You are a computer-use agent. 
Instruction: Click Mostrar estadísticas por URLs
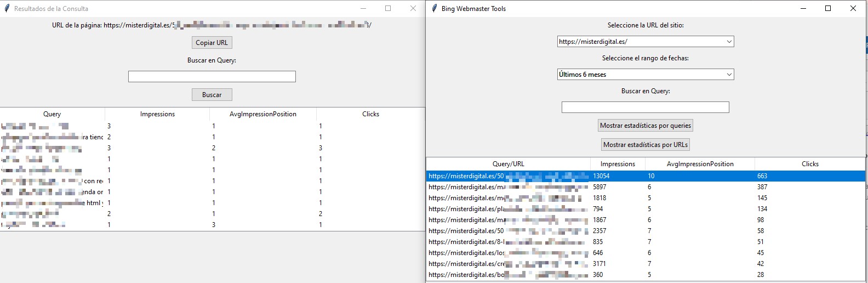(646, 145)
